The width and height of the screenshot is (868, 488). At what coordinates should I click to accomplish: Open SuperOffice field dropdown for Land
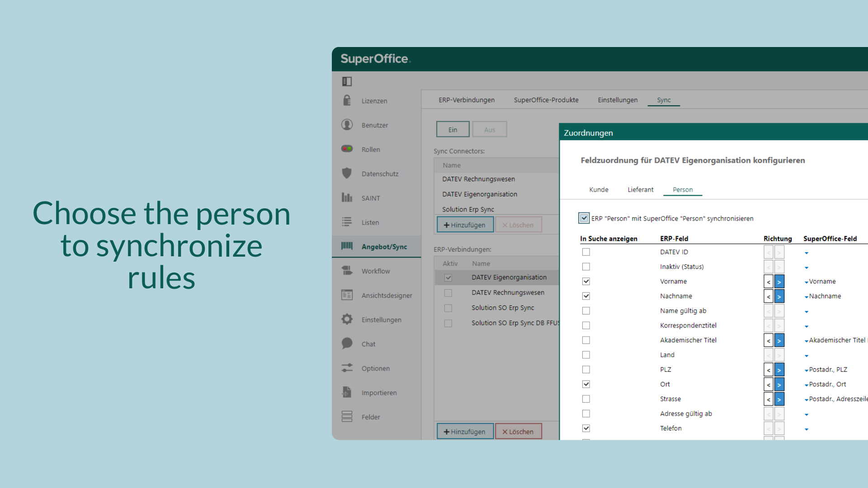[x=807, y=356]
